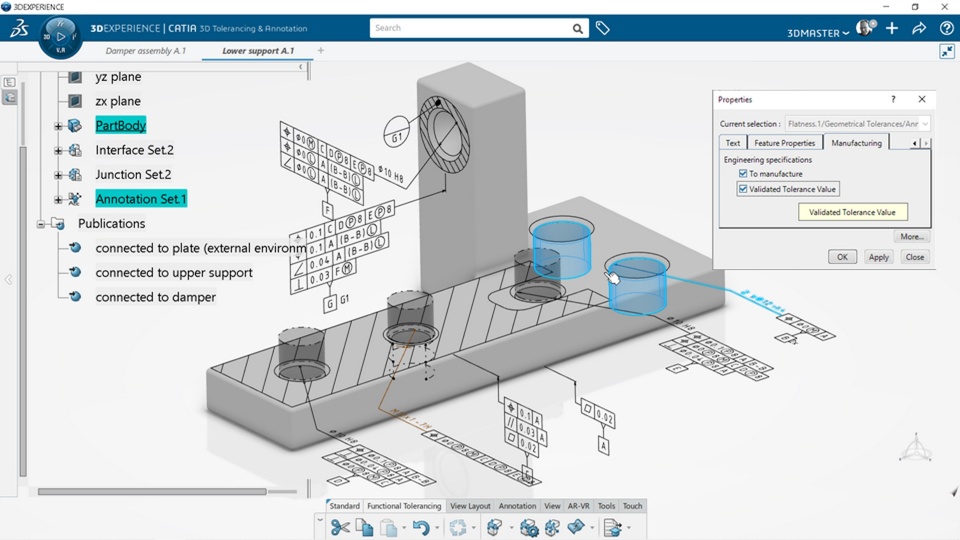
Task: Open the Functional Tolerancing tab
Action: 404,506
